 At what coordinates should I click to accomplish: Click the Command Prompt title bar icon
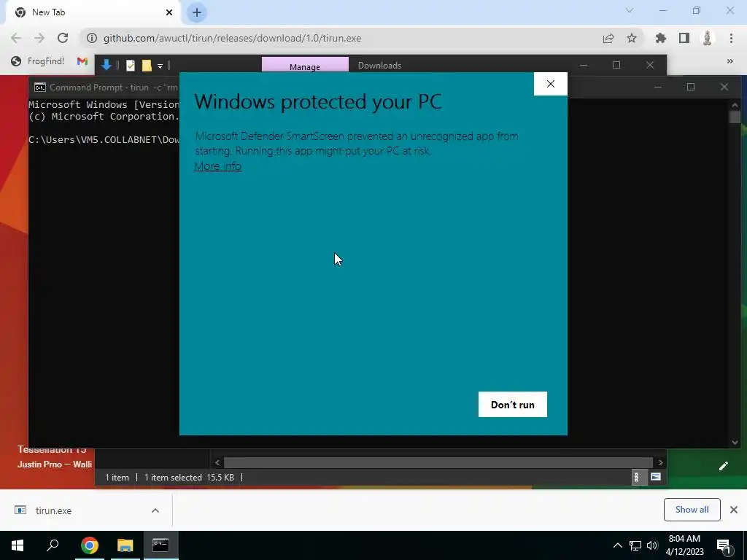[x=40, y=87]
